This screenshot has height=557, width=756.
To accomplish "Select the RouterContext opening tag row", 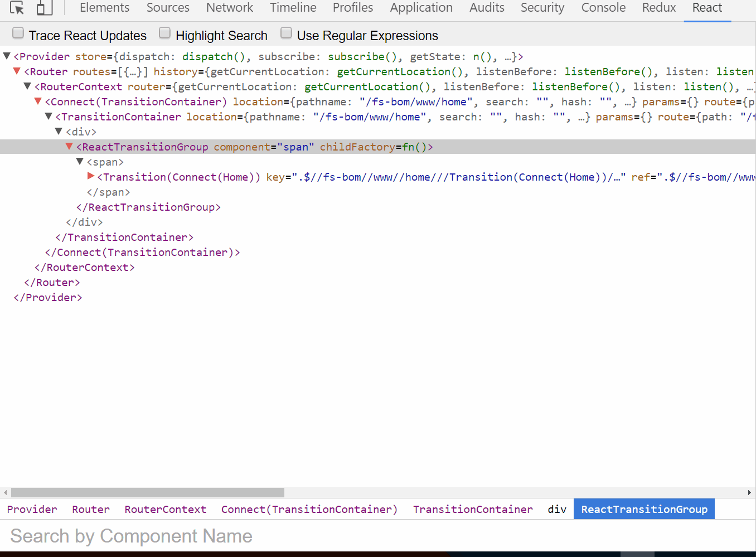I will (x=378, y=86).
